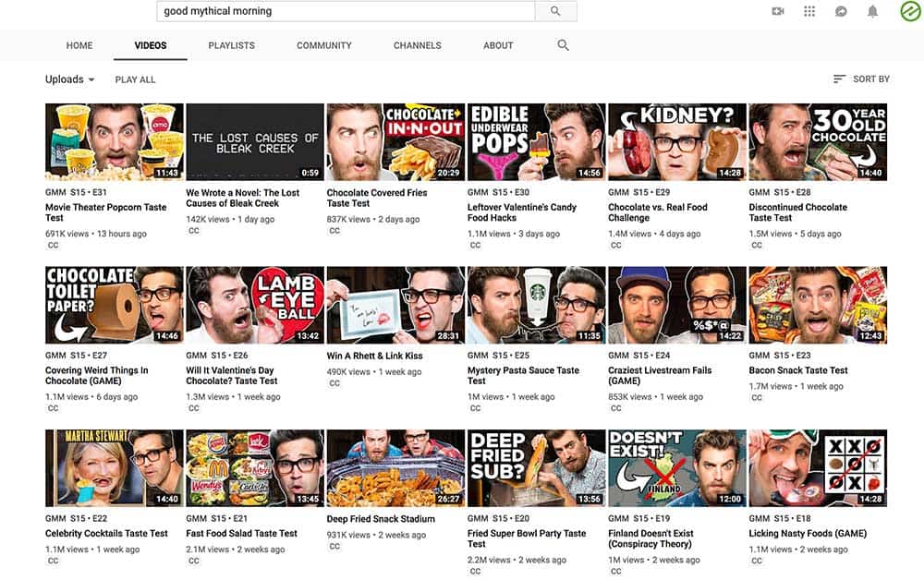Screen dimensions: 924x580
Task: Click the tic-tac-toe Licking Nasty Foods thumbnail
Action: [x=818, y=468]
